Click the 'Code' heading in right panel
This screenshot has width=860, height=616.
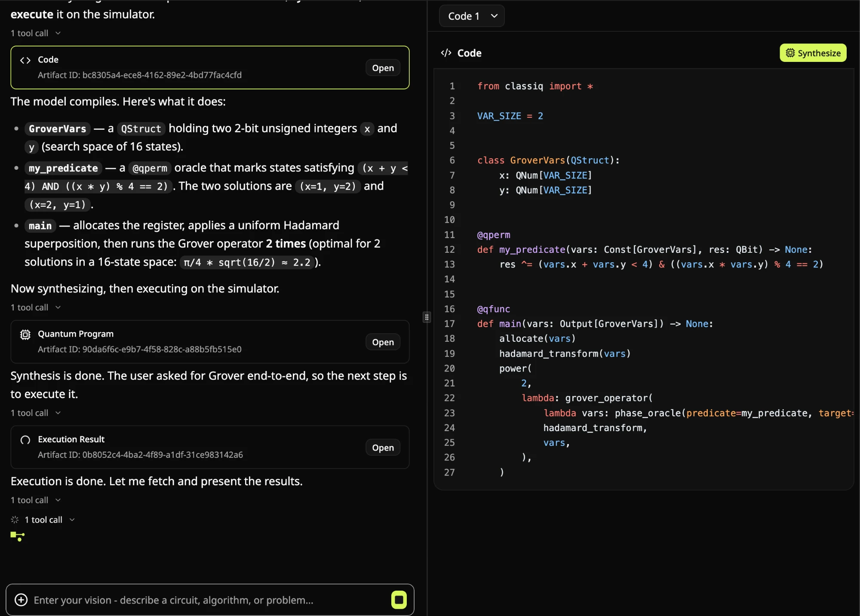tap(469, 53)
